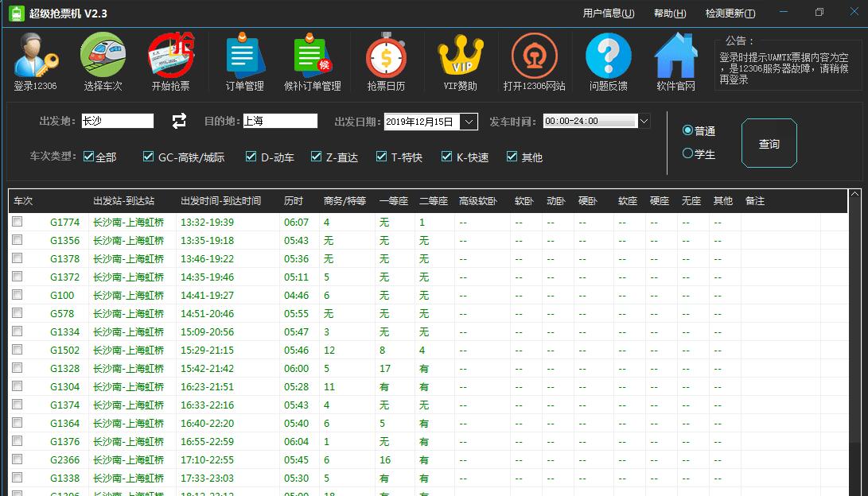Expand the 发车时间 time range dropdown
This screenshot has height=496, width=868.
click(644, 121)
